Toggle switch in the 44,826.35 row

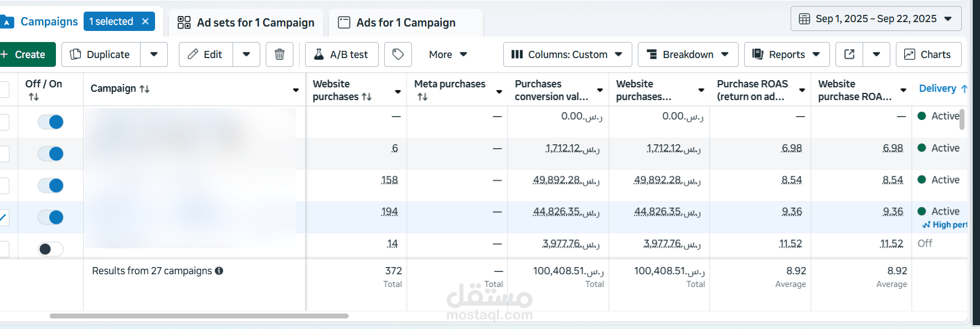pyautogui.click(x=50, y=217)
